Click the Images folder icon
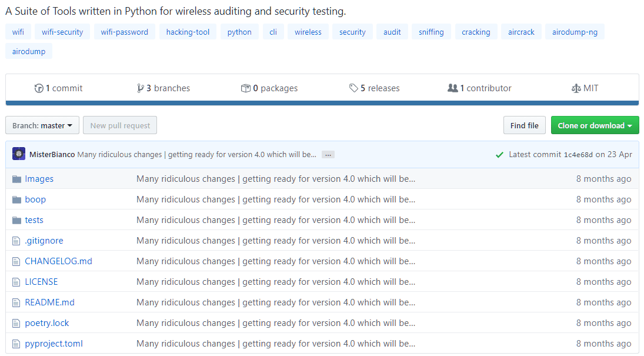 16,179
